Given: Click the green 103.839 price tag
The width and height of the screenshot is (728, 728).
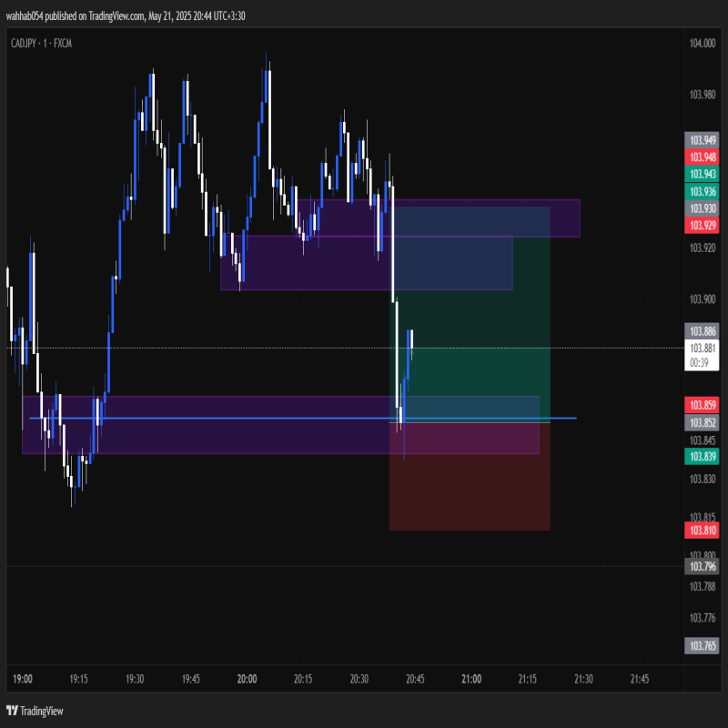Looking at the screenshot, I should coord(702,457).
